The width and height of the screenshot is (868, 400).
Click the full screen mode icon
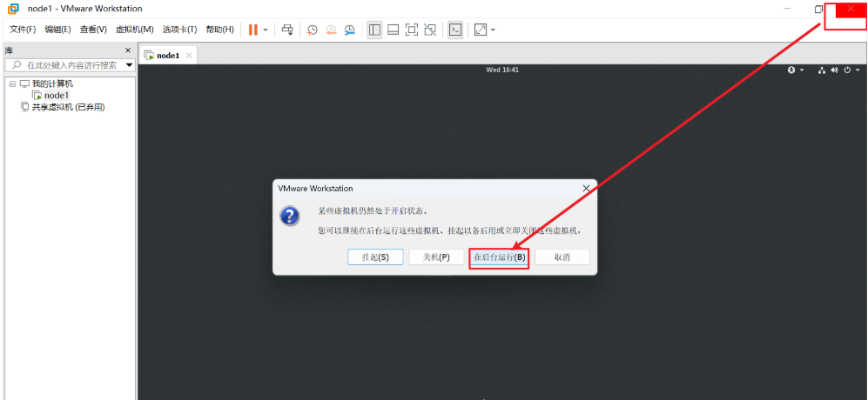(x=411, y=30)
